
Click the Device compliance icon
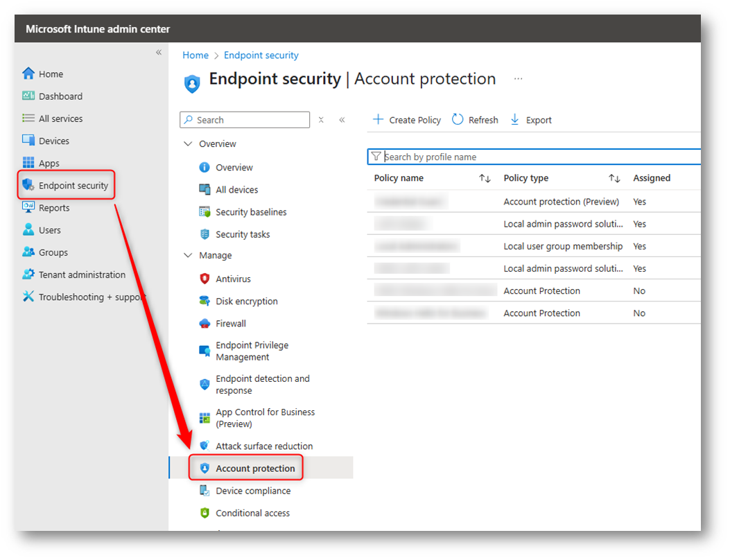[205, 491]
